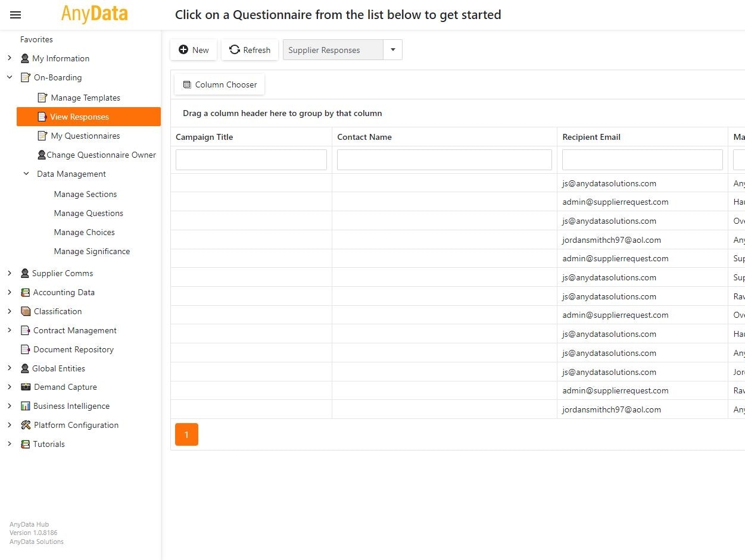Click the Column Chooser button
Viewport: 745px width, 560px height.
220,85
